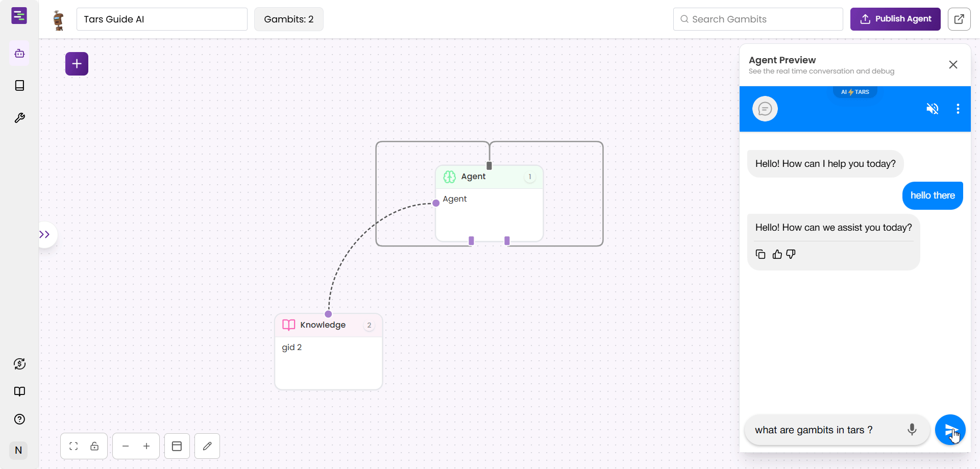Click the AI TARS badge
This screenshot has height=469, width=980.
point(855,92)
